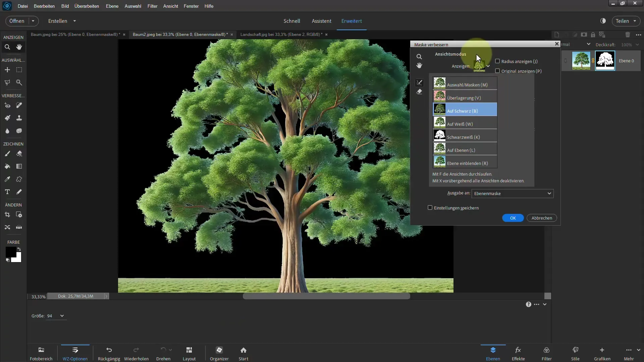
Task: Click the hand tool in Maske verbessern dialog
Action: click(x=419, y=65)
